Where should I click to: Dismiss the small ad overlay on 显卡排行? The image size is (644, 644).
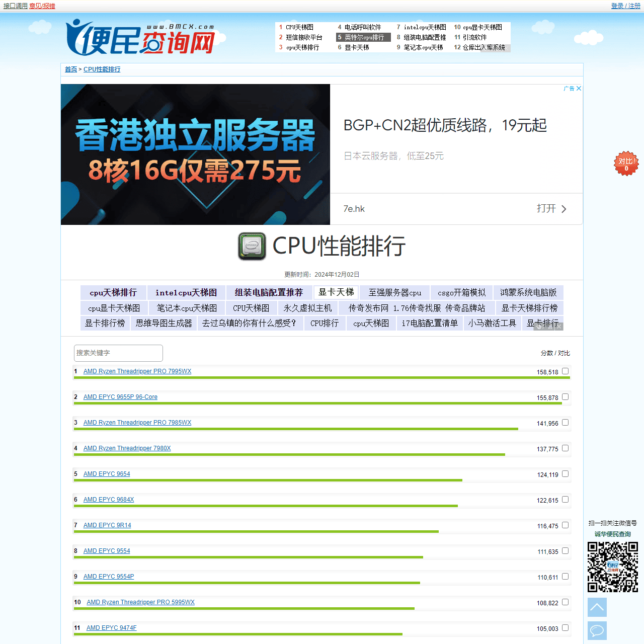[x=558, y=326]
